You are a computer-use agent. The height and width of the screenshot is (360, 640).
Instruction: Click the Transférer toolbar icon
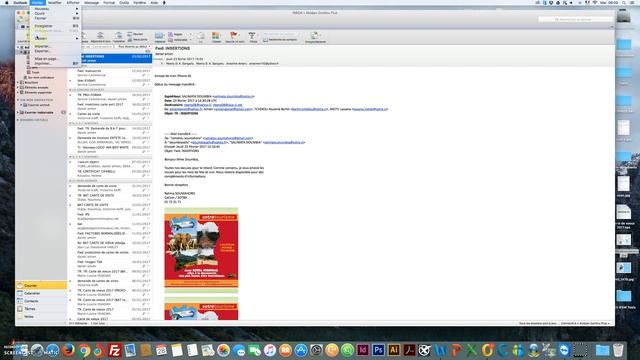point(118,38)
